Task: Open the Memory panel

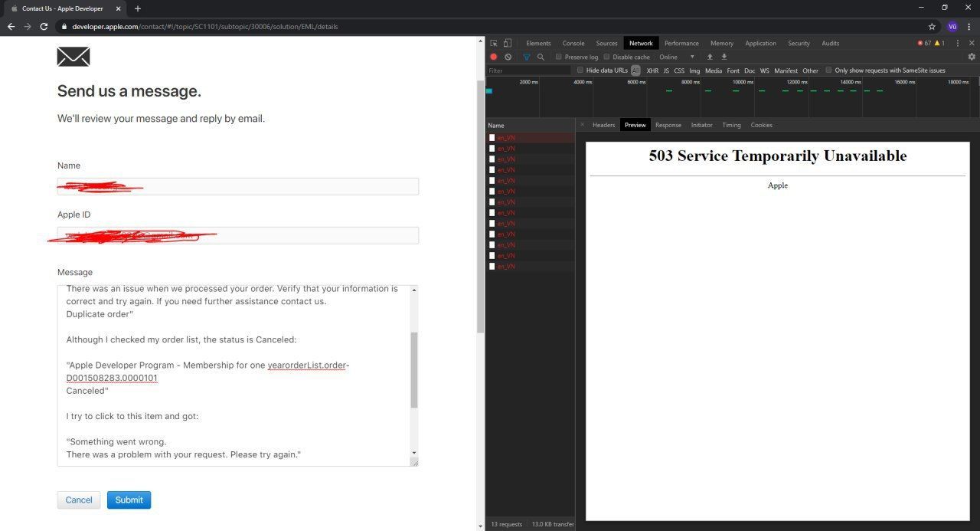Action: click(722, 43)
